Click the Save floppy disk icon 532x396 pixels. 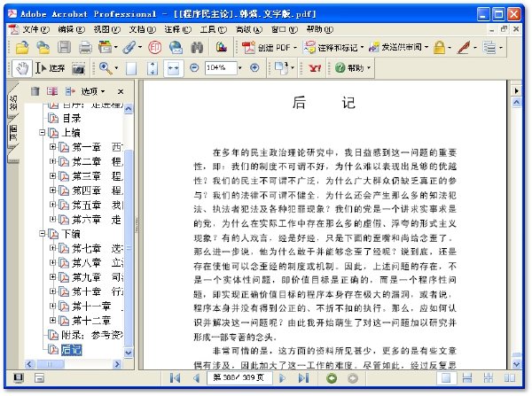click(64, 48)
